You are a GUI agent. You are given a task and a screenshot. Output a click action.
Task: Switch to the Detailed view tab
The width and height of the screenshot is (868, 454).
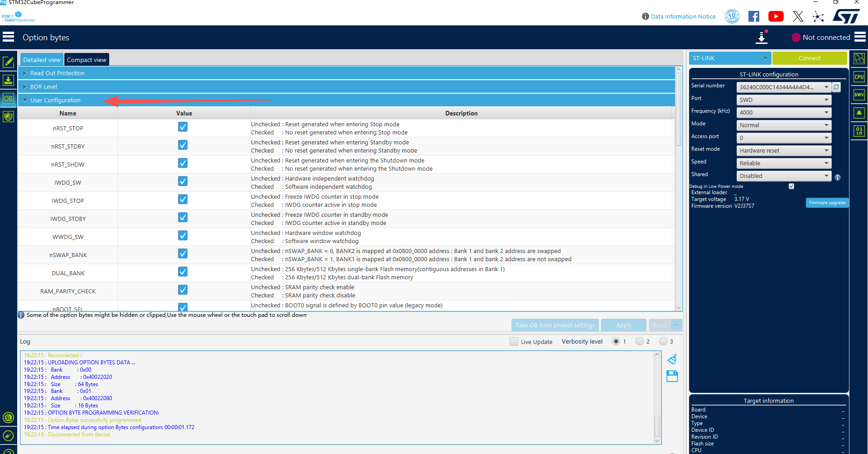[42, 60]
